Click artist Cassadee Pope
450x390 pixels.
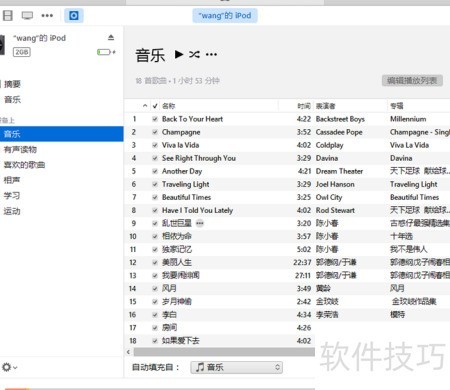pyautogui.click(x=339, y=132)
